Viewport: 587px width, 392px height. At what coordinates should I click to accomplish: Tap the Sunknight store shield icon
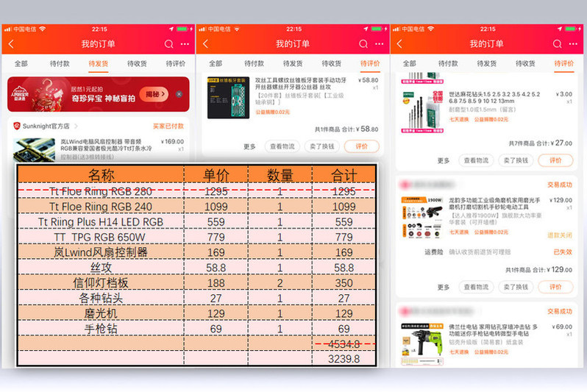point(17,126)
